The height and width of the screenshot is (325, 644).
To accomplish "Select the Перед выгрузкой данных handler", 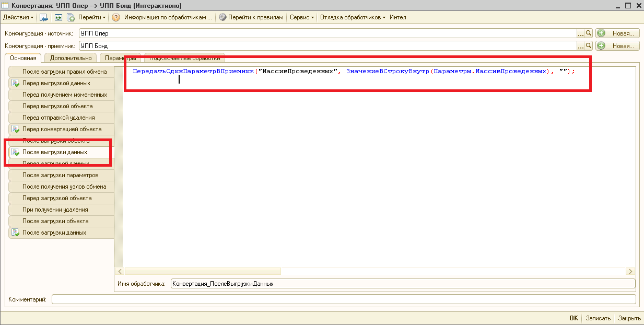I will point(61,83).
